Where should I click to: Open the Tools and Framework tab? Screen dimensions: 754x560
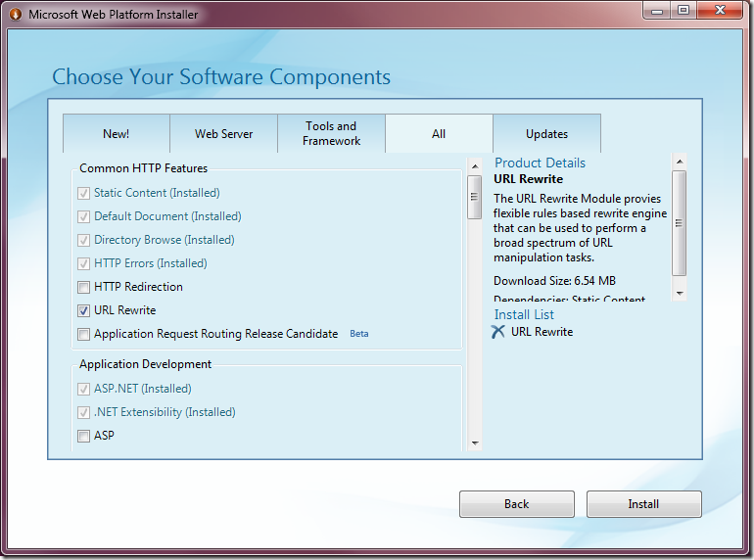[x=331, y=133]
